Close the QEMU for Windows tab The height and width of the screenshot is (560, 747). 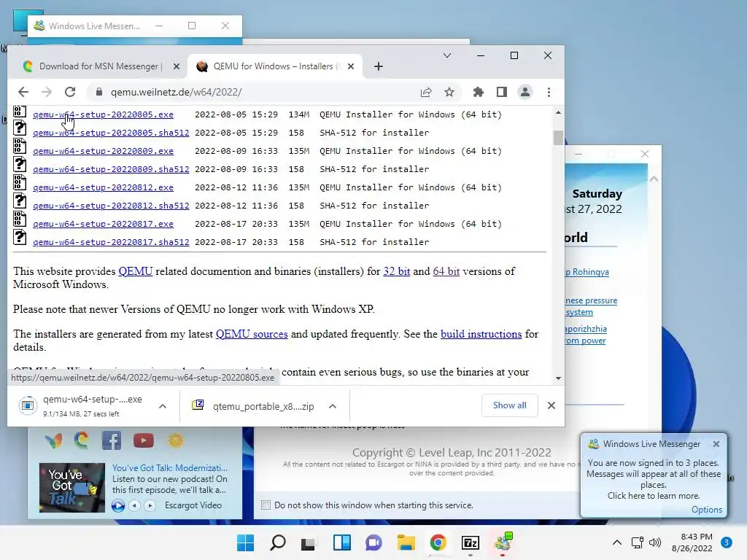tap(351, 66)
